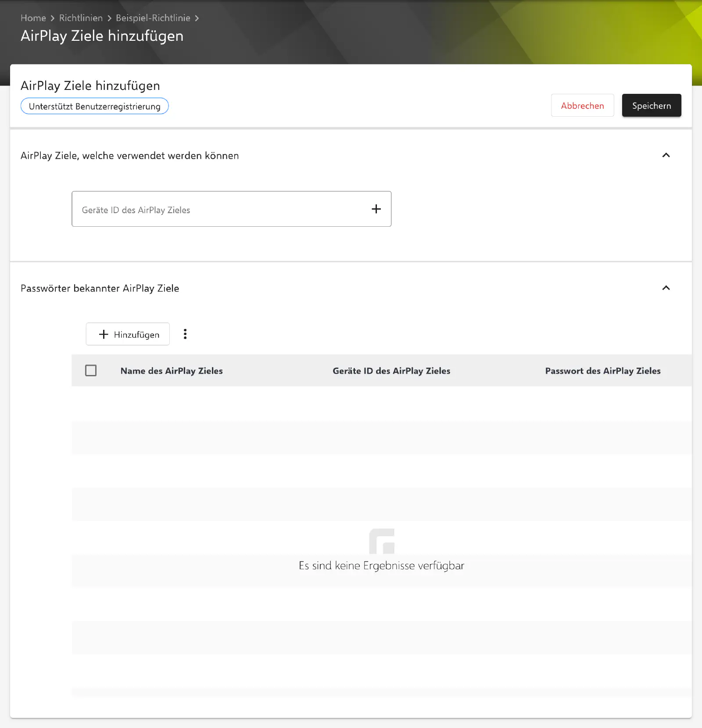Click the Hinzufügen button

pyautogui.click(x=128, y=334)
